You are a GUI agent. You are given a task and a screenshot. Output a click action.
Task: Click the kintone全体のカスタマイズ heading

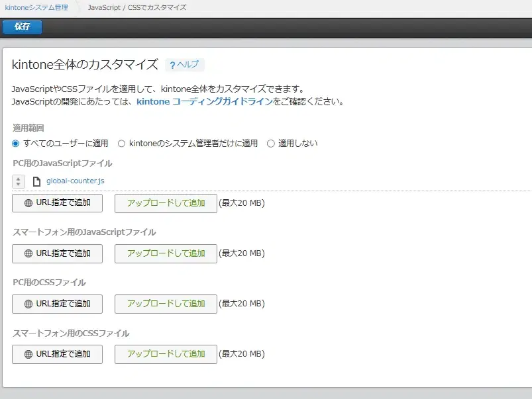pos(85,64)
